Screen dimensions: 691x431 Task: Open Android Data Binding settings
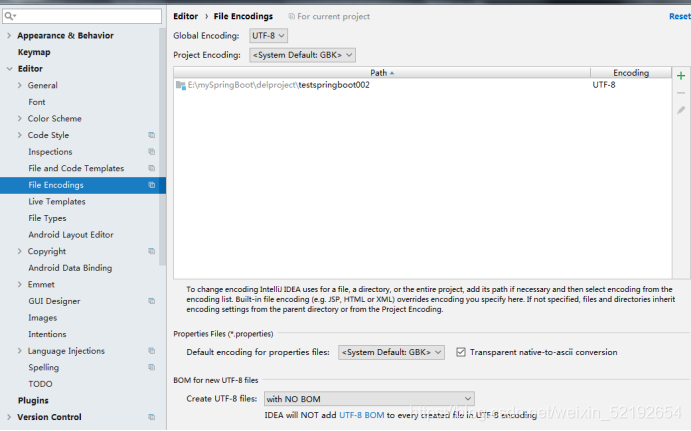(70, 268)
